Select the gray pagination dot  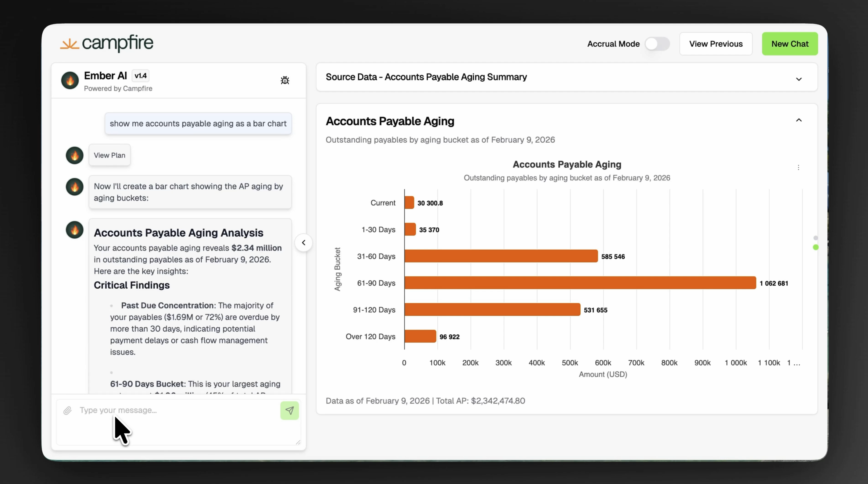click(816, 238)
